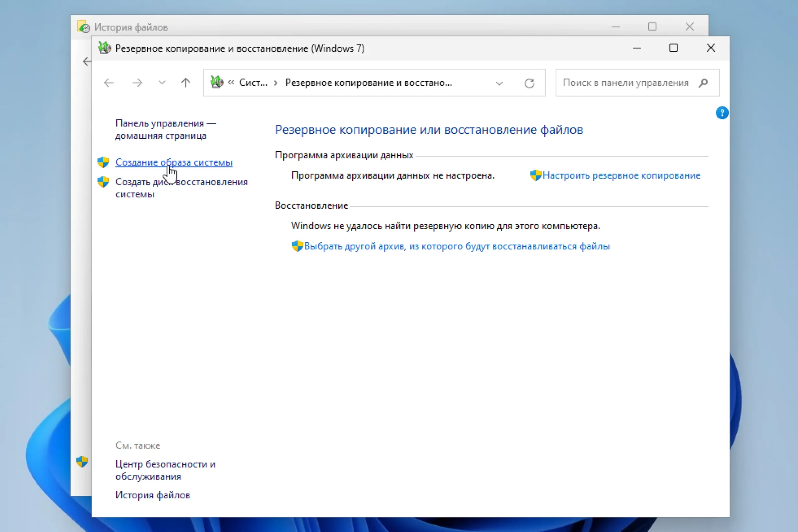Click the search magnifier icon

point(703,83)
